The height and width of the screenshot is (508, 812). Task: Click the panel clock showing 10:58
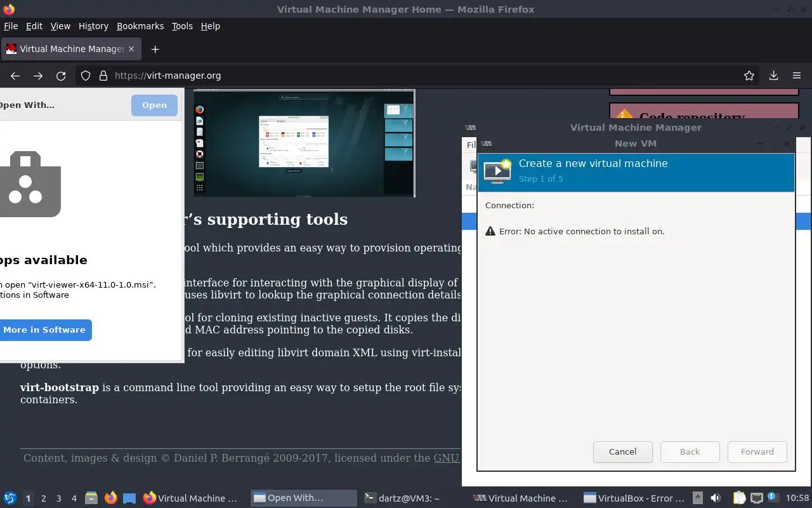[x=797, y=498]
